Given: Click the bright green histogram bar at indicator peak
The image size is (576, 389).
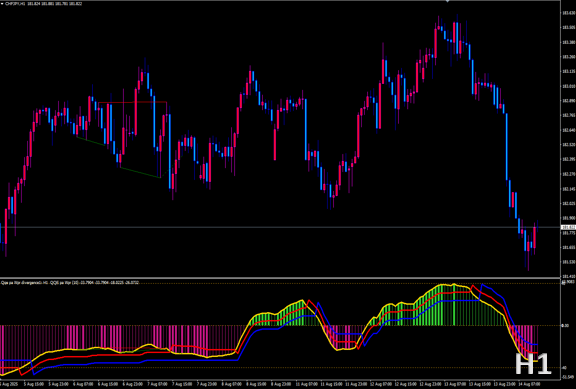Looking at the screenshot, I should 454,305.
